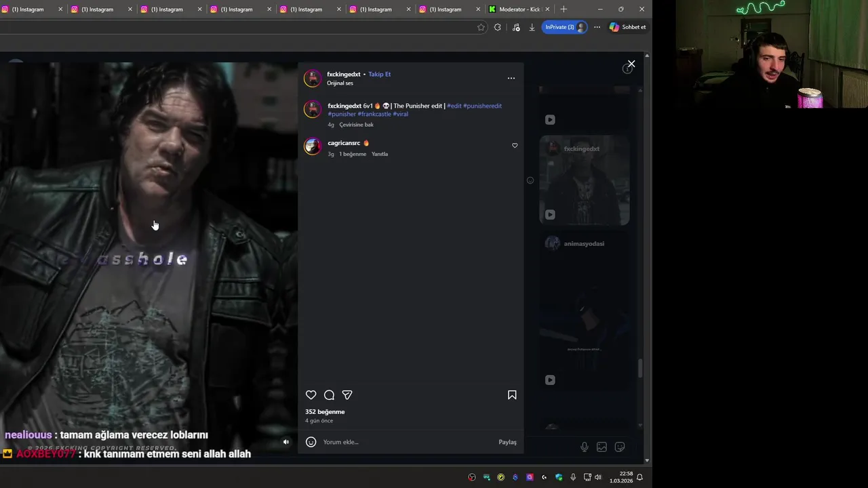This screenshot has width=868, height=488.
Task: Click the fxckingedxt profile avatar in the header
Action: [313, 78]
